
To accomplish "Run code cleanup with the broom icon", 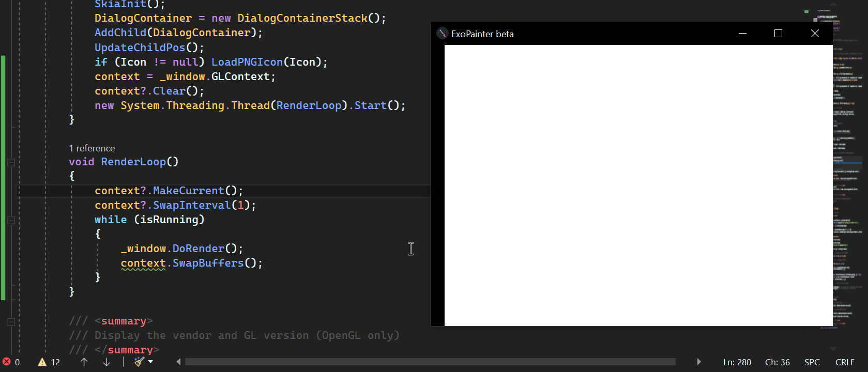I will [139, 362].
